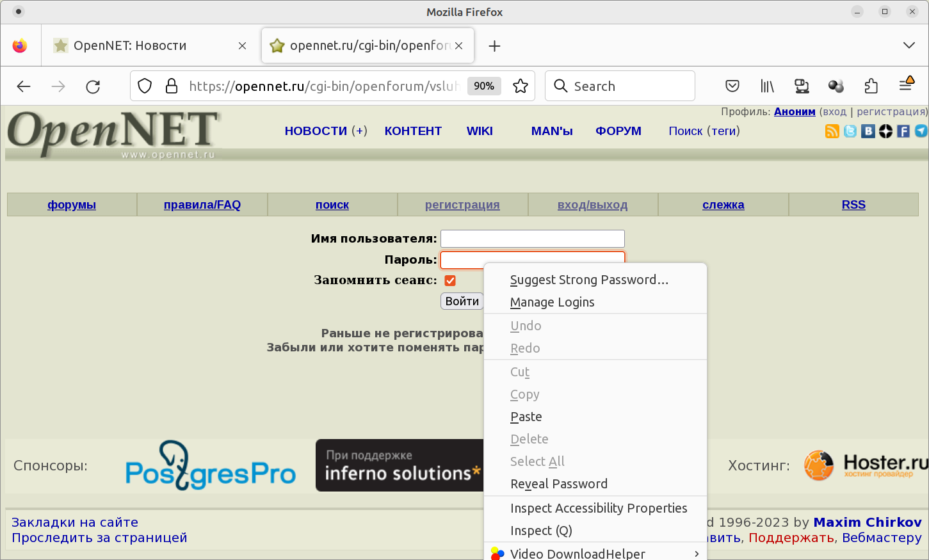
Task: Expand the Video DownloadHelper submenu arrow
Action: [x=697, y=554]
